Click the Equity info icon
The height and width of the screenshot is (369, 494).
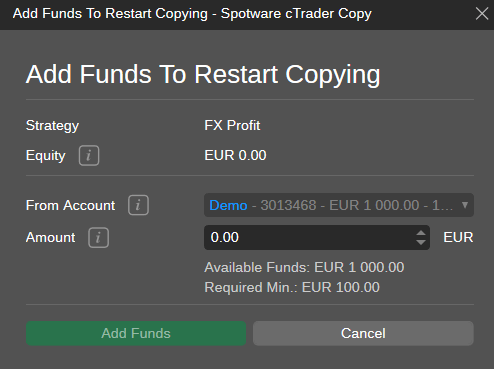tap(89, 155)
